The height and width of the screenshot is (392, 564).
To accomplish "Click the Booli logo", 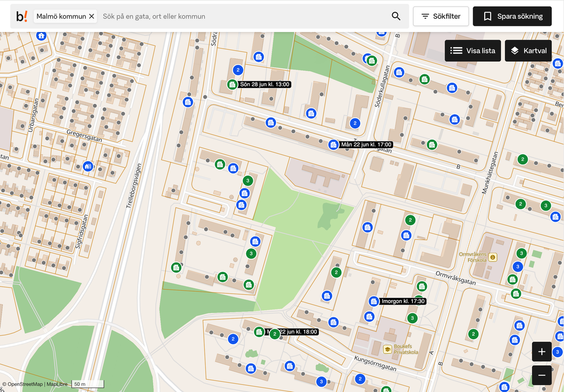I will click(x=21, y=16).
